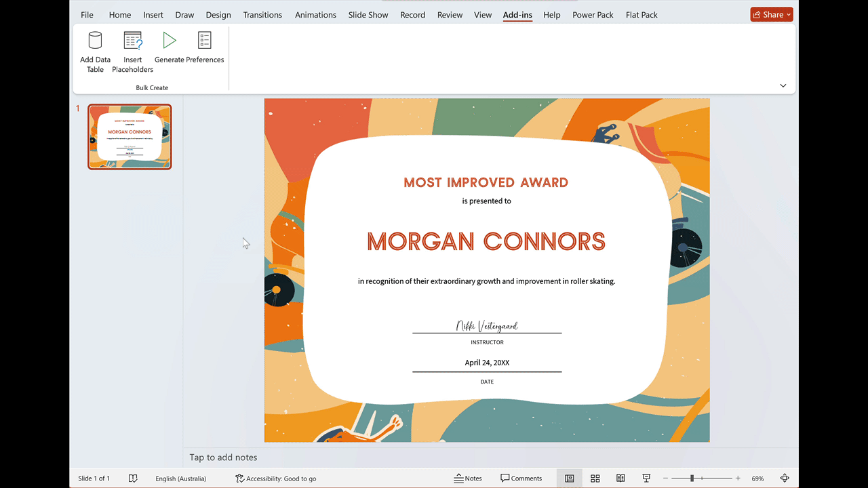This screenshot has width=868, height=488.
Task: Click the Share button
Action: coord(772,14)
